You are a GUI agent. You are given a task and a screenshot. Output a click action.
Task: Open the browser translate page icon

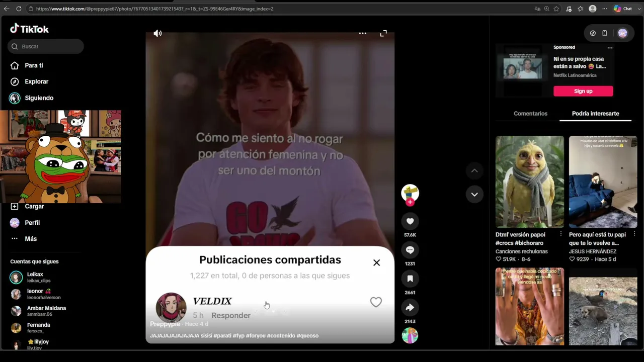(x=537, y=9)
